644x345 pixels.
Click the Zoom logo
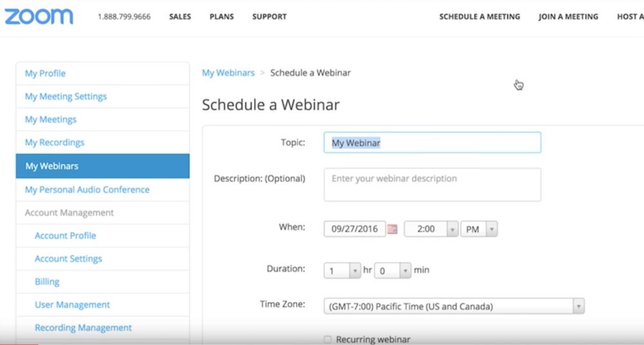pos(39,16)
